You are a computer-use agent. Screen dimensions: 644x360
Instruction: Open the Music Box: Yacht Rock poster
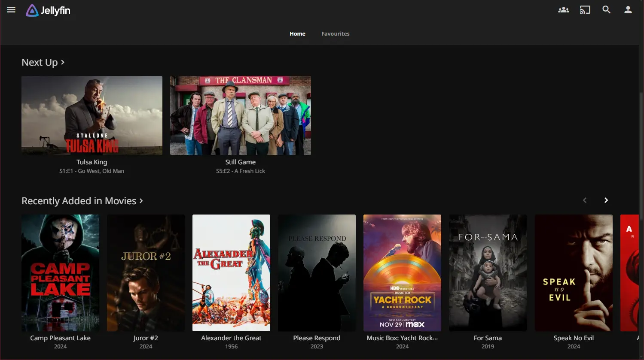click(402, 273)
